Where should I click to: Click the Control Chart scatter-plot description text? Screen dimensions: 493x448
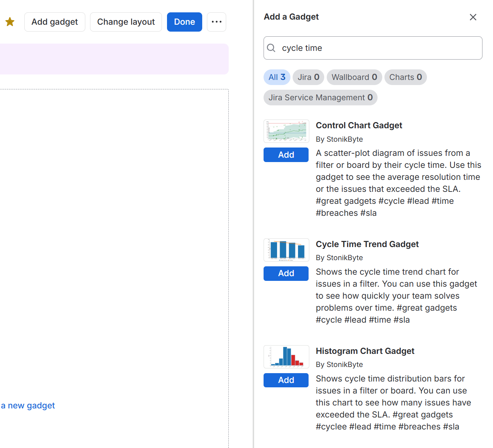(398, 183)
